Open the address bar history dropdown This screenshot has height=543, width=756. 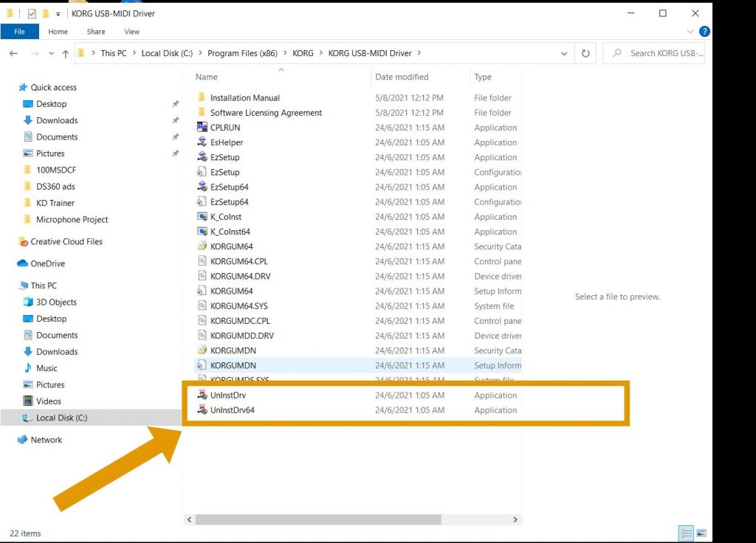[x=564, y=53]
